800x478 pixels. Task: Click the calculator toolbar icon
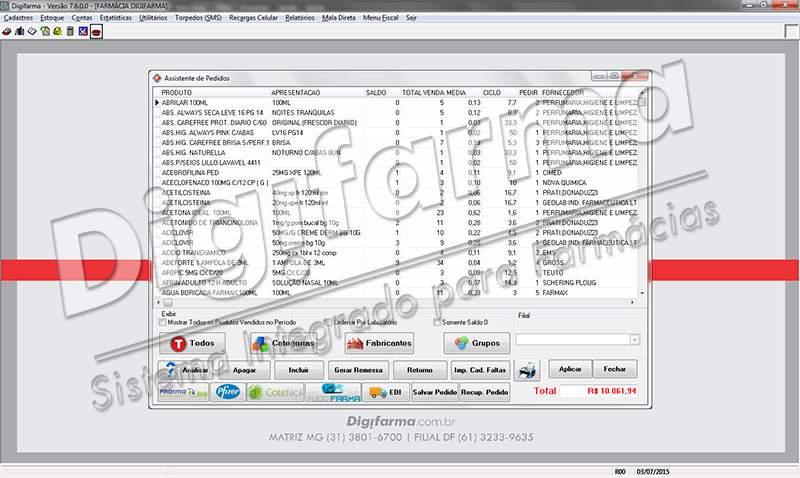tap(70, 32)
